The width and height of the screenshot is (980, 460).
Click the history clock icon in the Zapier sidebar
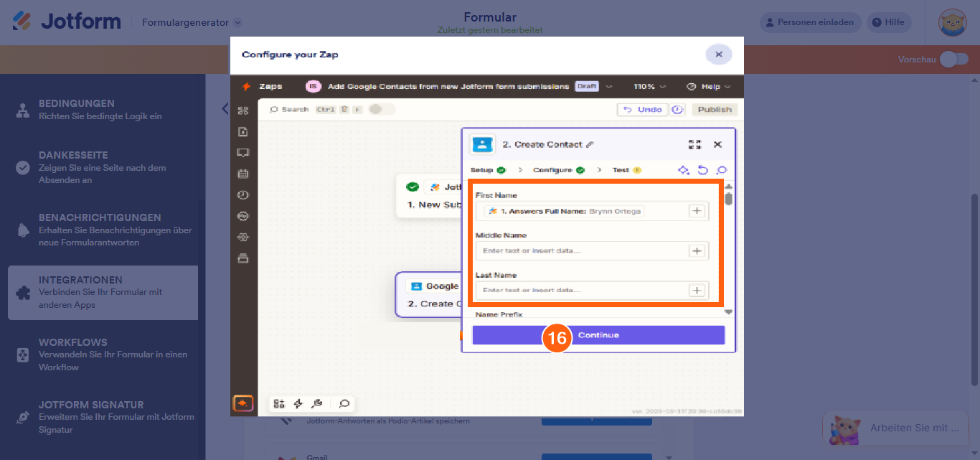click(x=242, y=194)
